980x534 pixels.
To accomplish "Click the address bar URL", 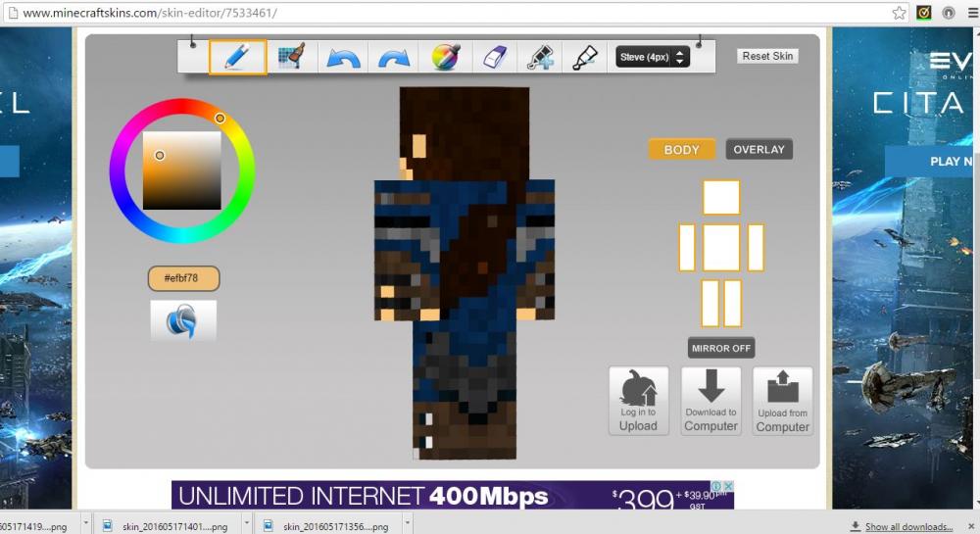I will 150,13.
